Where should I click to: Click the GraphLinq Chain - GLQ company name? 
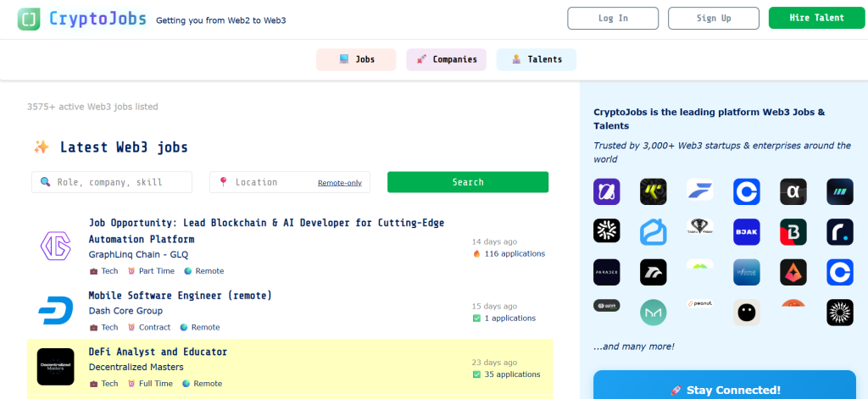click(x=138, y=254)
